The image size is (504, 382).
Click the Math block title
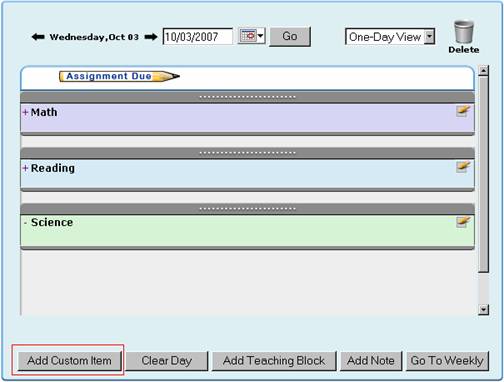(x=44, y=112)
